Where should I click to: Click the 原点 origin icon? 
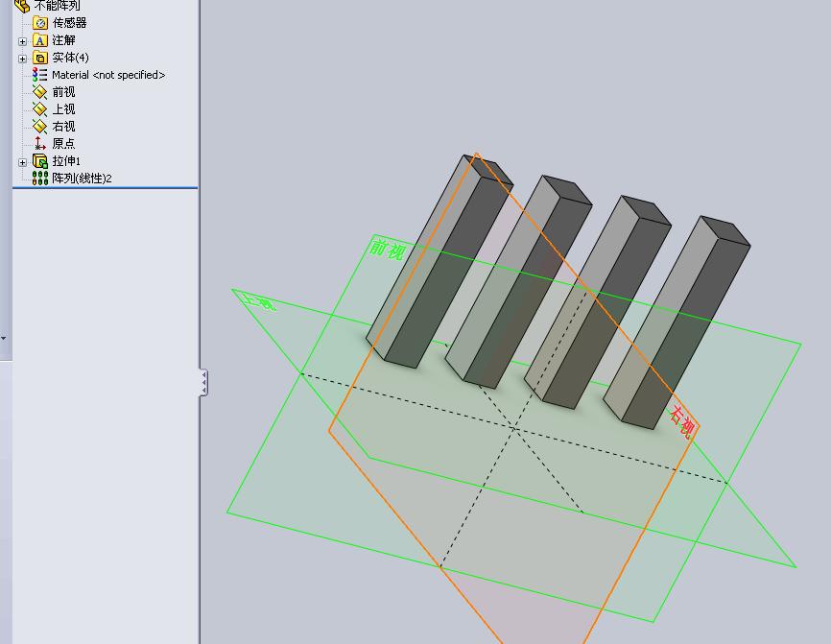(39, 143)
